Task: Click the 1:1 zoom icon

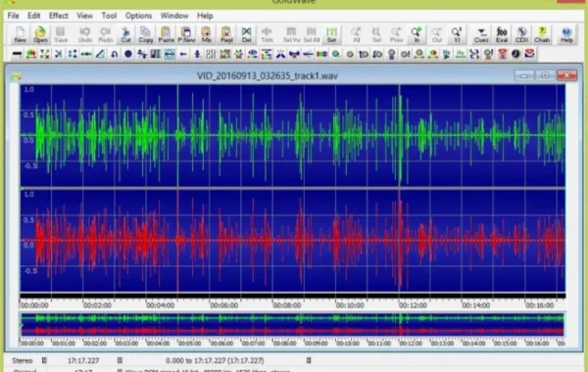Action: 457,35
